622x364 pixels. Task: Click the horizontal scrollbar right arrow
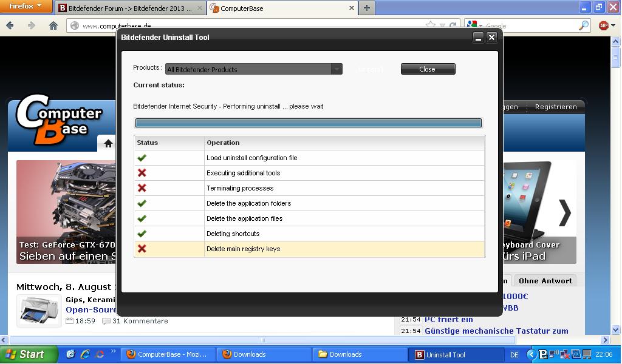click(605, 340)
